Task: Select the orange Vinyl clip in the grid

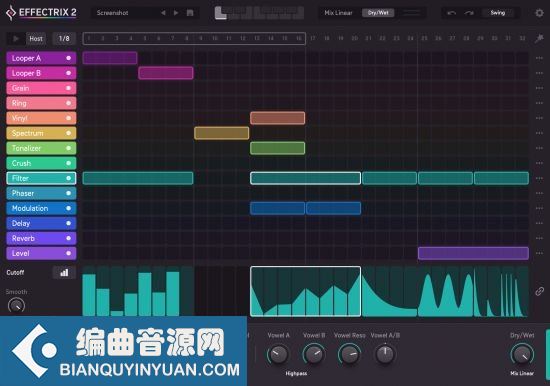Action: point(277,118)
